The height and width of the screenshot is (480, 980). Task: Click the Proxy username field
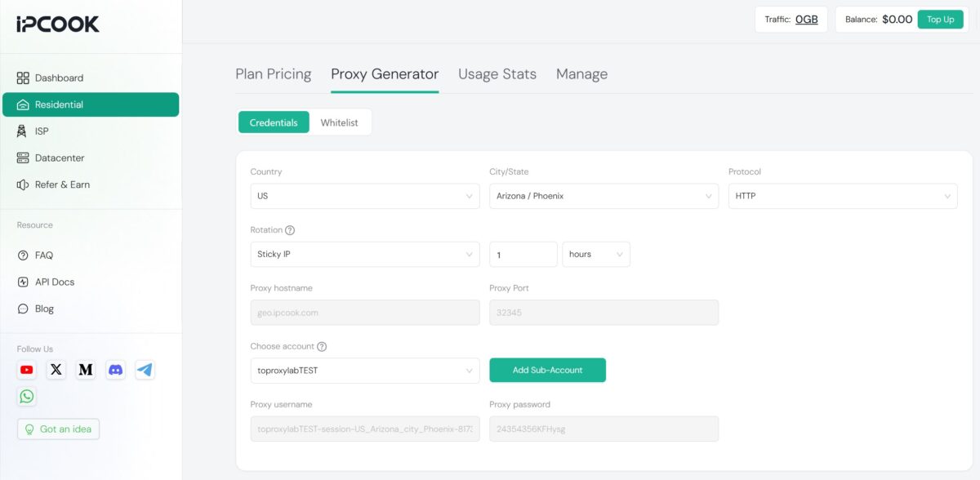tap(365, 429)
